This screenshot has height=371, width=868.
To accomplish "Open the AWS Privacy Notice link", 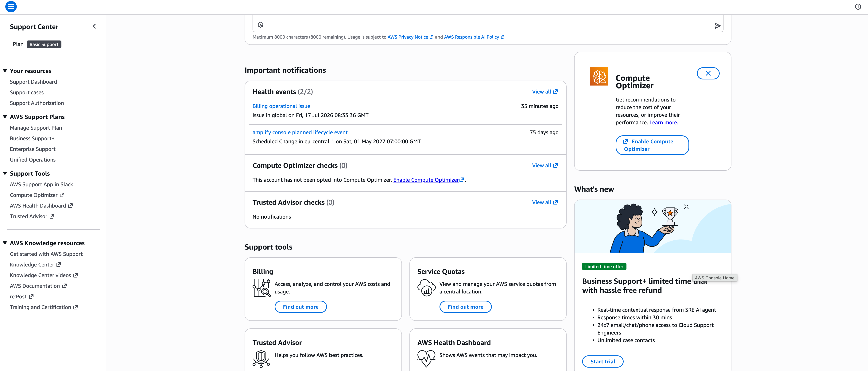I will [x=408, y=37].
